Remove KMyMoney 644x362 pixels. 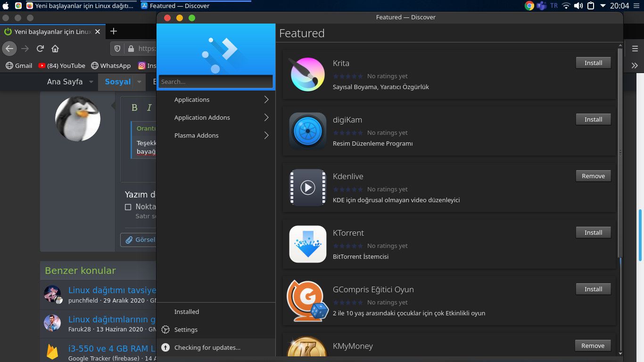[593, 346]
